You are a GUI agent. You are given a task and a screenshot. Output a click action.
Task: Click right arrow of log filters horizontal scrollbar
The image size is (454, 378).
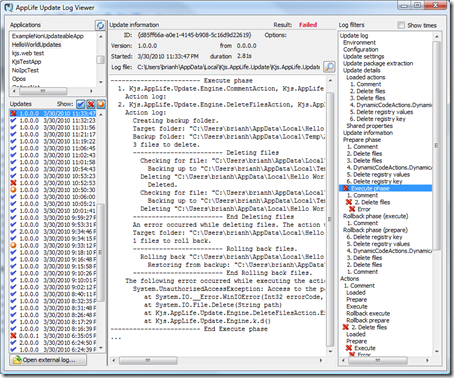[427, 360]
